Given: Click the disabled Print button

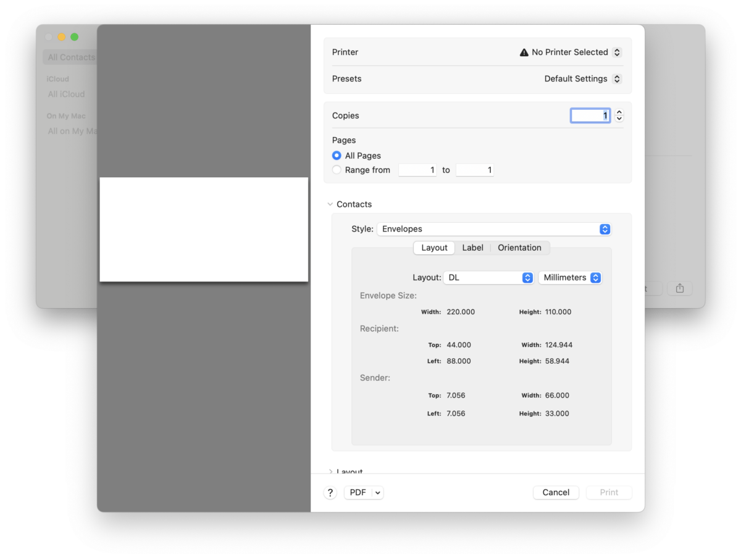Looking at the screenshot, I should (x=609, y=493).
